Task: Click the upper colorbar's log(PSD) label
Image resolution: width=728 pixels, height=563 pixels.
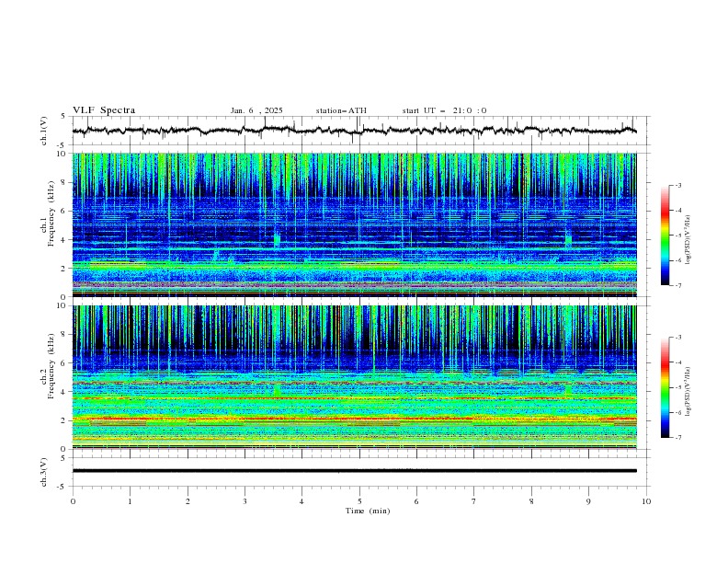Action: pos(688,240)
